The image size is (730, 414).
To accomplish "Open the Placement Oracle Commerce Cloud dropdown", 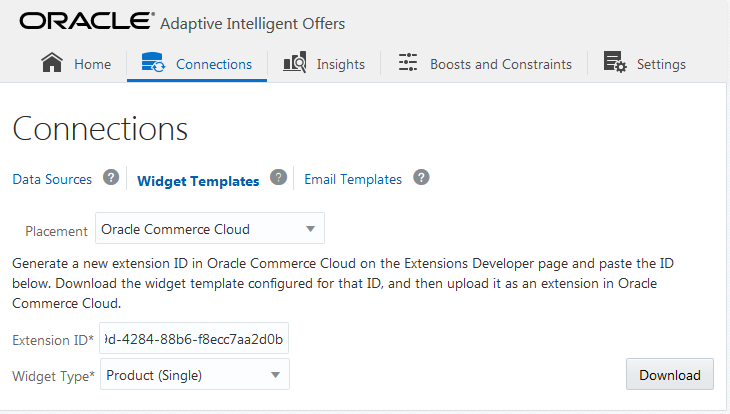I will click(x=210, y=228).
